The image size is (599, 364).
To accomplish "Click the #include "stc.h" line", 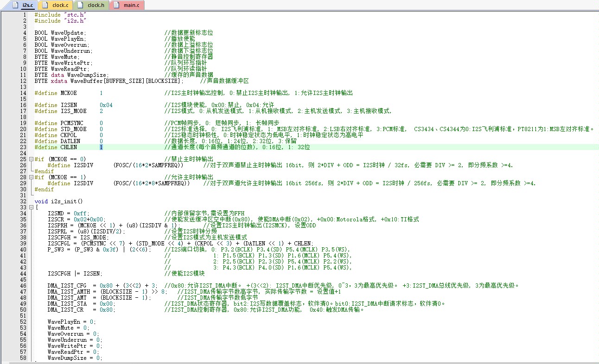I will 60,14.
